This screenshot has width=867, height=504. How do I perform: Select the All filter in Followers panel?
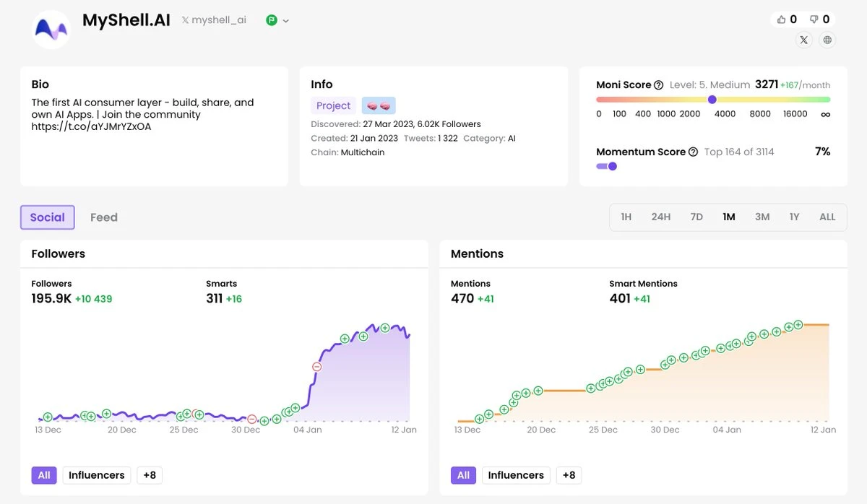pos(44,475)
